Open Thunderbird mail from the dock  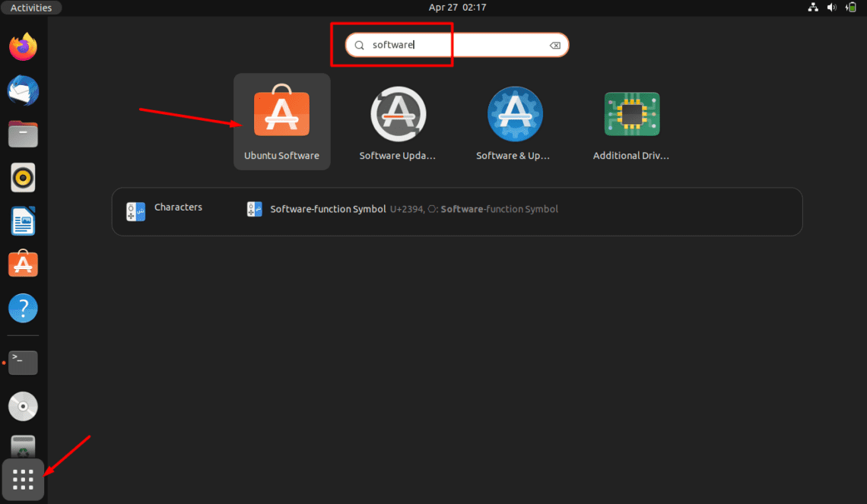(23, 90)
